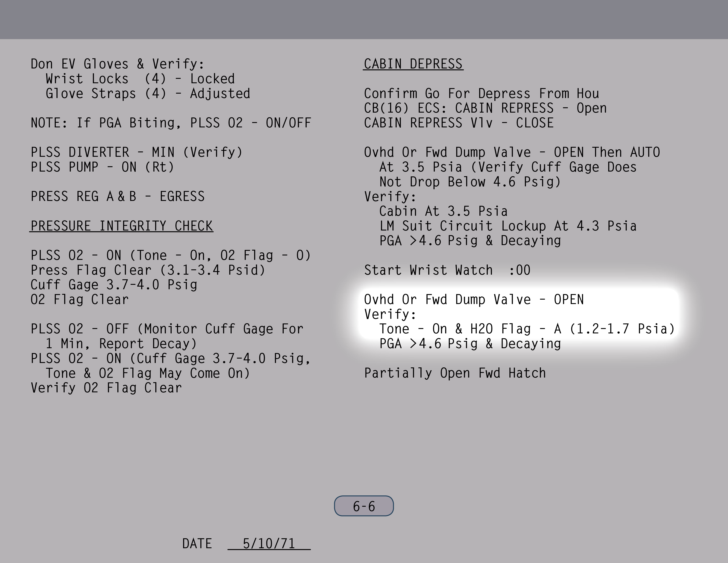Click the 6-6 page number button
Viewport: 728px width, 563px height.
[364, 506]
